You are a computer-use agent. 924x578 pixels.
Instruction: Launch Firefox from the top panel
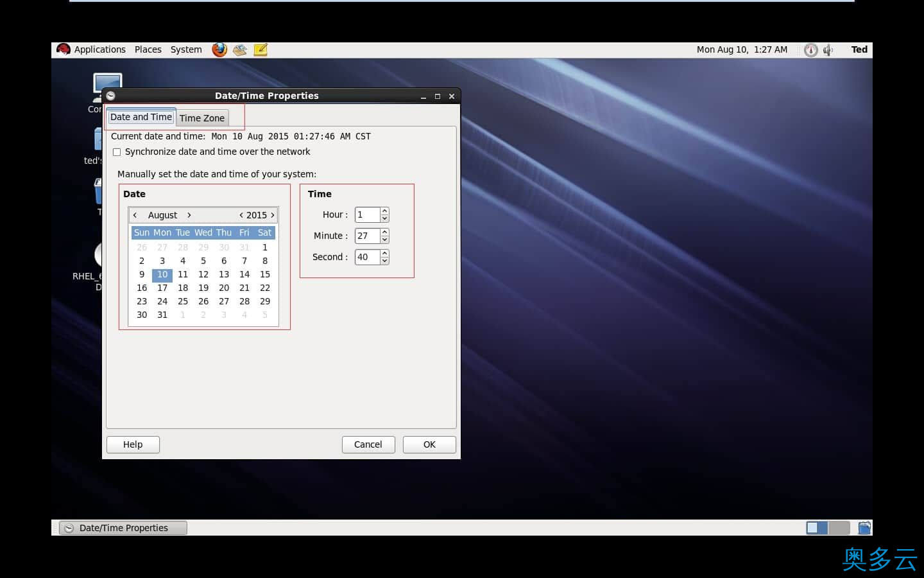click(x=219, y=49)
